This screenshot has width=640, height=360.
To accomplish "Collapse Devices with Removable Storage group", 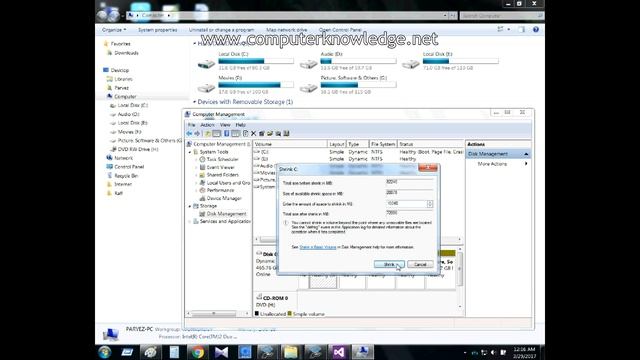I will 195,102.
